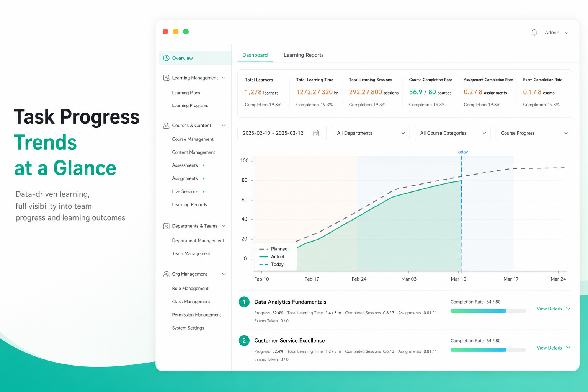588x392 pixels.
Task: Open the notification bell
Action: pos(534,33)
